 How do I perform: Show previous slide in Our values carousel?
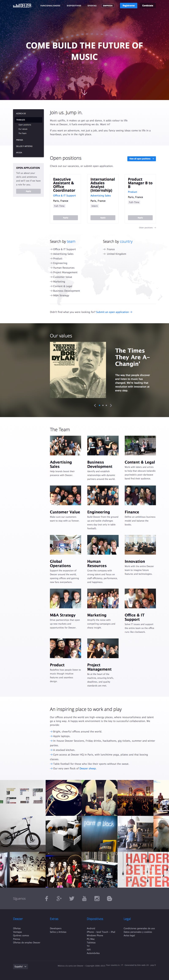click(95, 405)
